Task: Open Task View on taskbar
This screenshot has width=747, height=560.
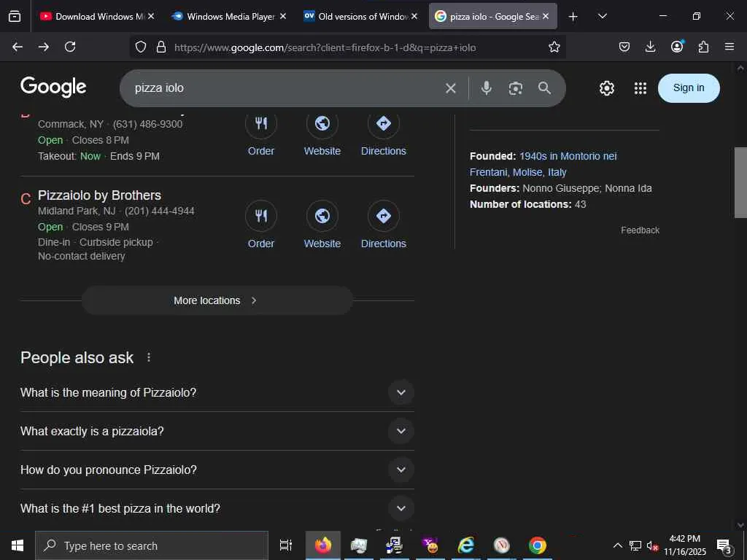Action: coord(286,545)
